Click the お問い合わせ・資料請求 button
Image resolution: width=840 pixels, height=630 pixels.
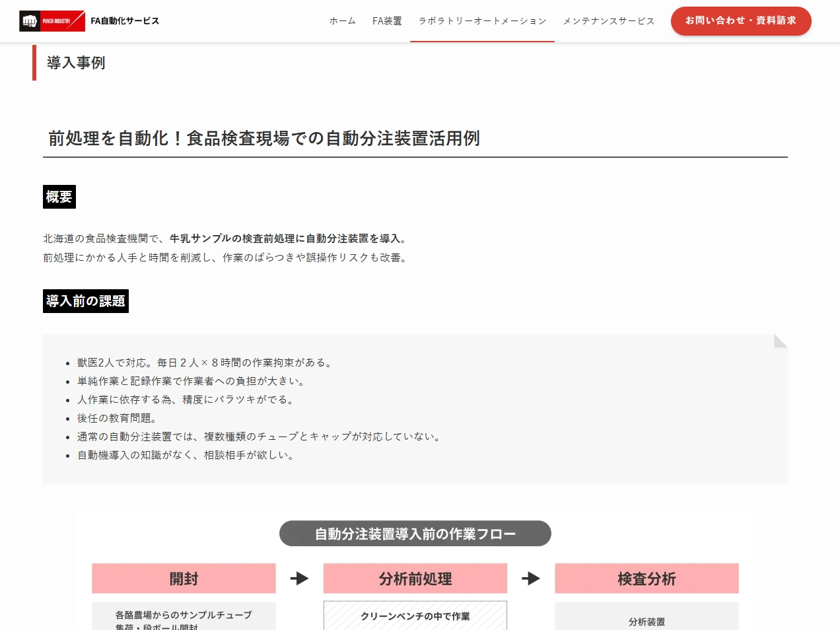tap(741, 20)
